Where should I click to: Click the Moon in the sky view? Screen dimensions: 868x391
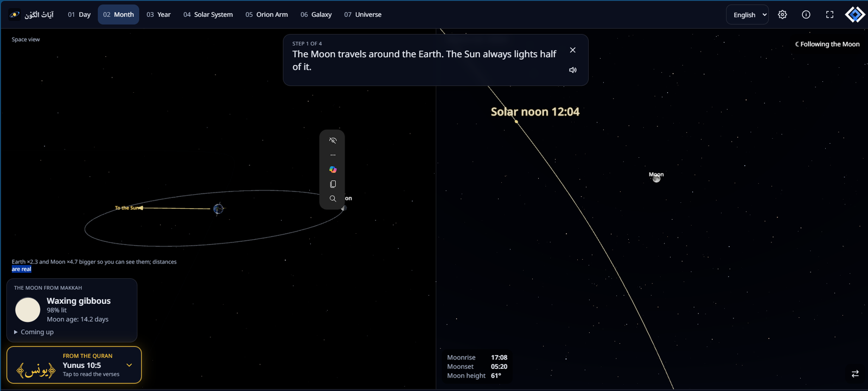[x=656, y=179]
